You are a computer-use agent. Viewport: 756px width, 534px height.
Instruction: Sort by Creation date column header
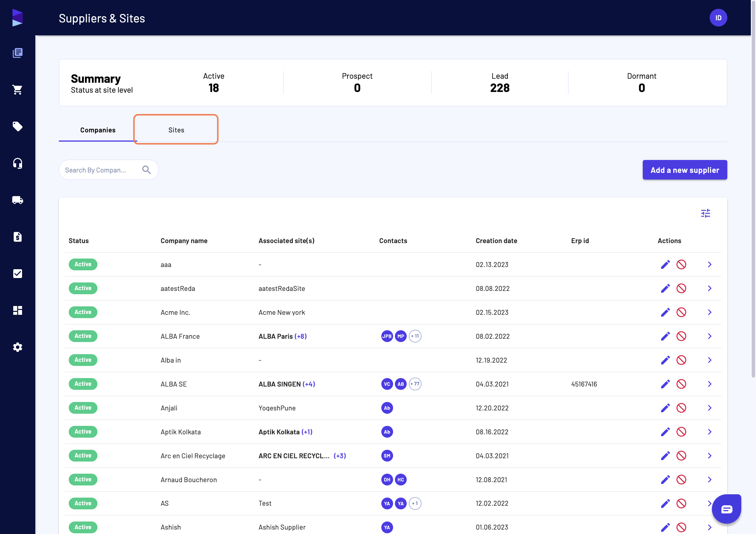(496, 241)
